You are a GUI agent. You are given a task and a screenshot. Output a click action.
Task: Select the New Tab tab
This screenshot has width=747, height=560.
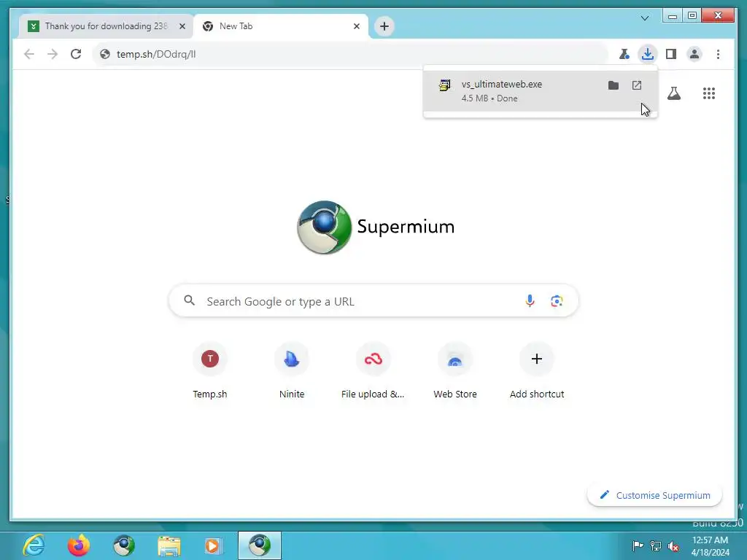tap(281, 26)
